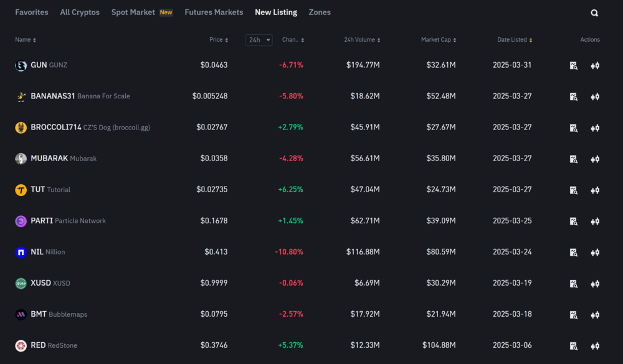Sort by Price column header

[x=219, y=40]
